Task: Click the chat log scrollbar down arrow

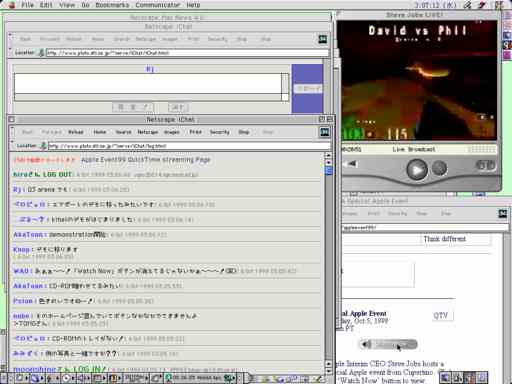Action: tap(328, 371)
